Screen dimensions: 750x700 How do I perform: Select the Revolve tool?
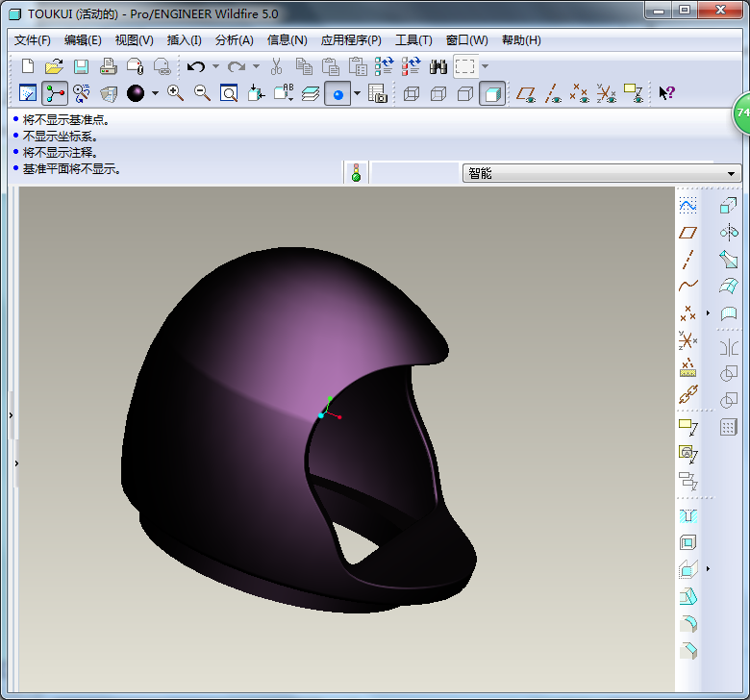click(x=729, y=233)
